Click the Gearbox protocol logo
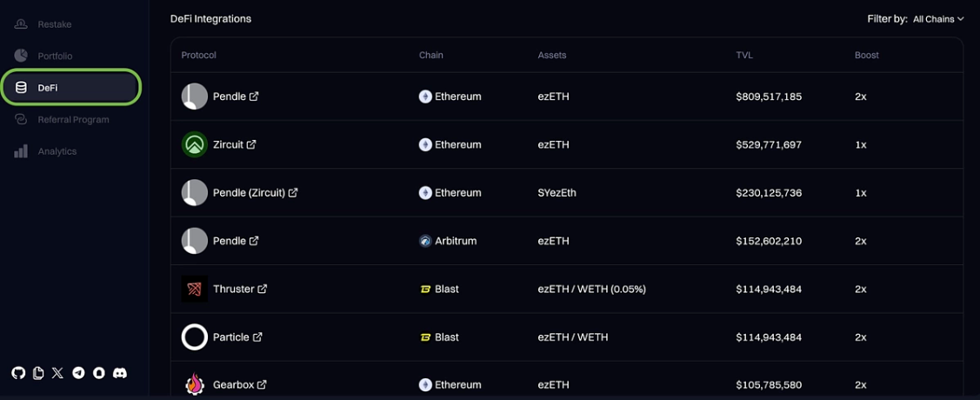This screenshot has width=980, height=400. tap(194, 384)
